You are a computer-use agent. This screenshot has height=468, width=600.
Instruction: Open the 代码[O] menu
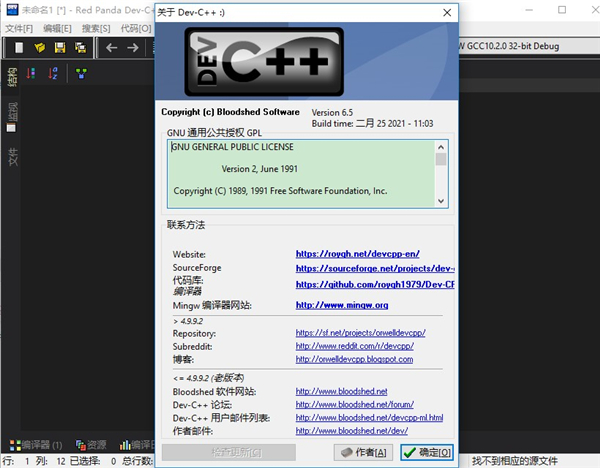136,28
